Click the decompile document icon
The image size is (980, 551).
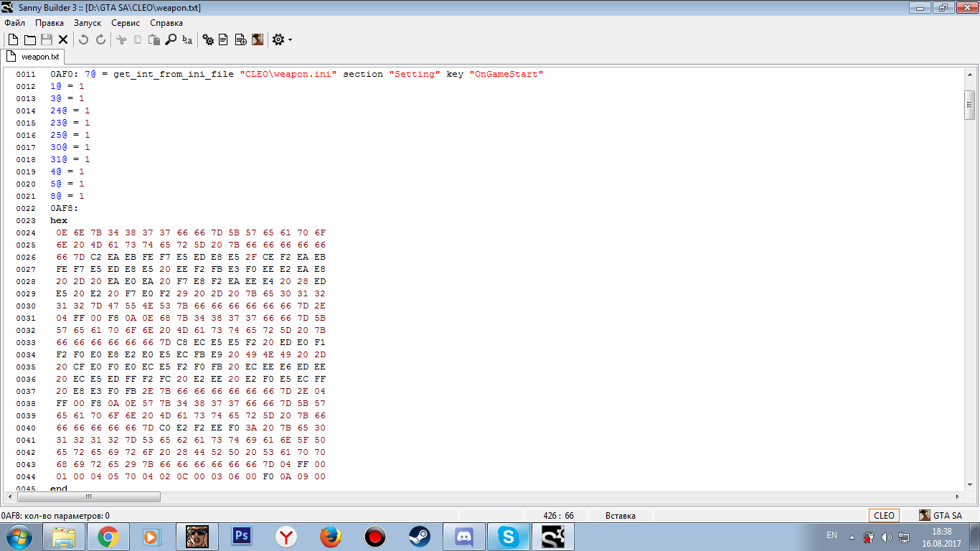point(224,40)
